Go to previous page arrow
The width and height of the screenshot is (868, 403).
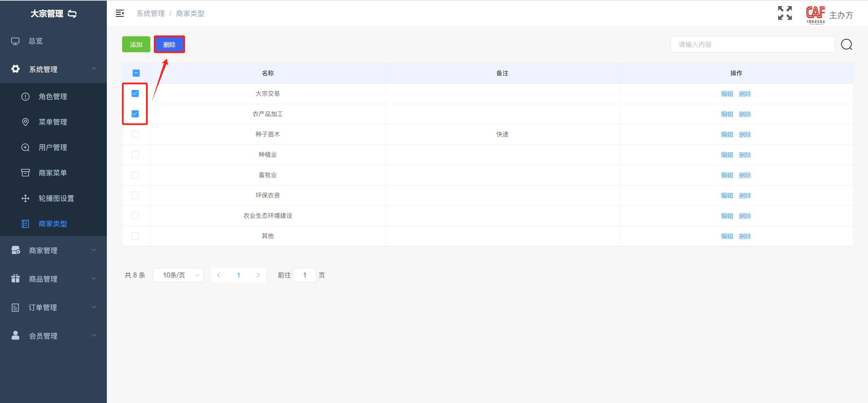(219, 275)
